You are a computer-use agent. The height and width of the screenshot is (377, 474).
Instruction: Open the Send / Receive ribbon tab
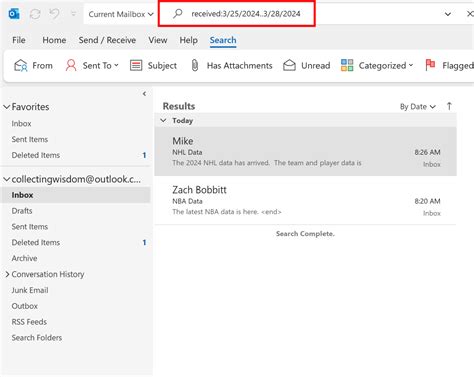pyautogui.click(x=107, y=40)
